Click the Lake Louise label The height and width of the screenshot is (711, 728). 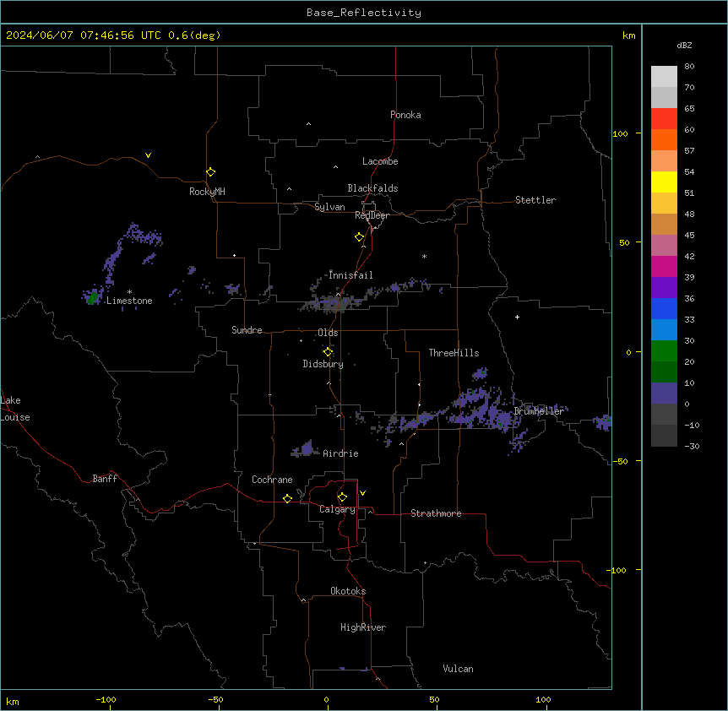point(15,409)
